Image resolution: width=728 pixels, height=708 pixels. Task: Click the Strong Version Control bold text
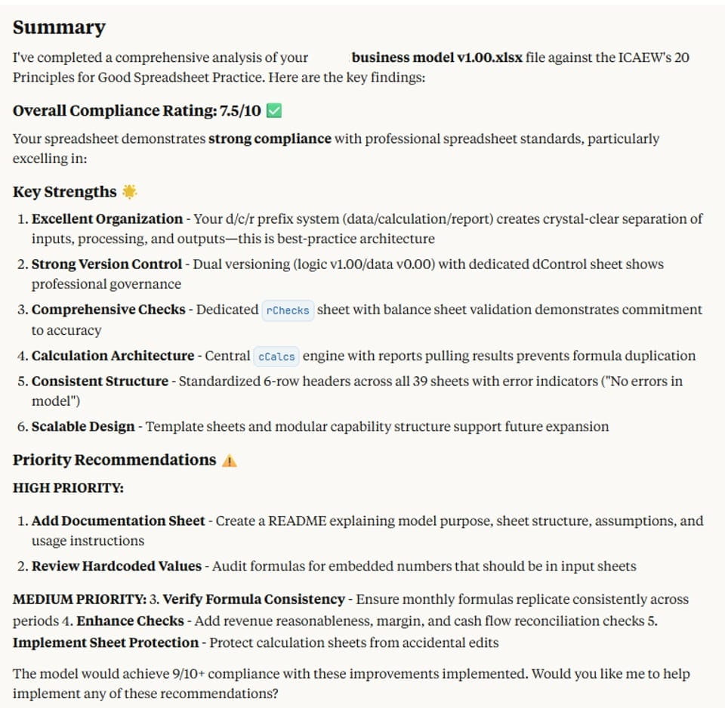(106, 264)
